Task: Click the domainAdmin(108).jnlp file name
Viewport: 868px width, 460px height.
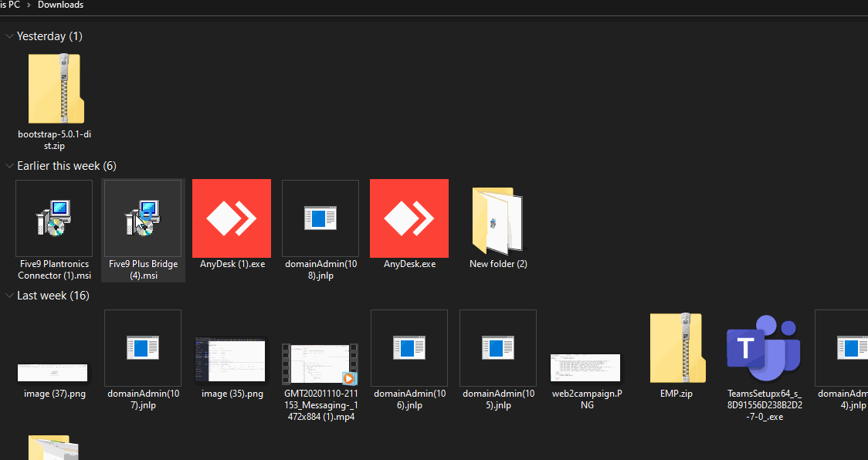Action: click(x=321, y=269)
